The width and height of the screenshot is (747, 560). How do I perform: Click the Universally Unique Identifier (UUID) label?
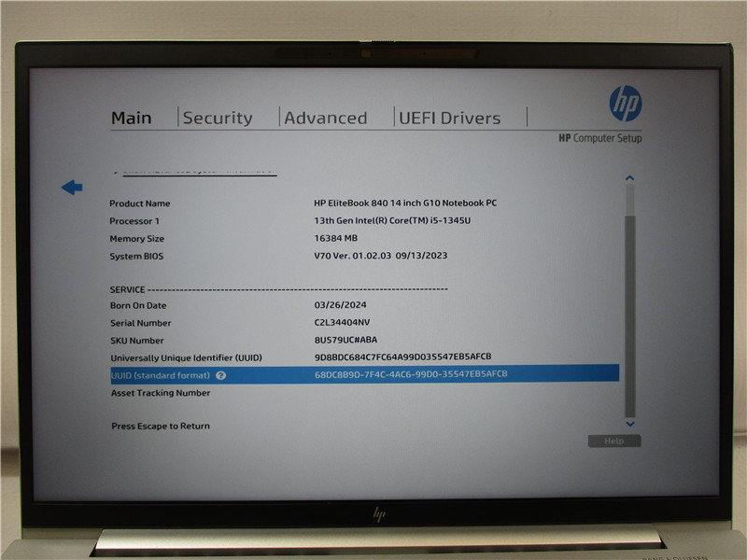tap(186, 357)
